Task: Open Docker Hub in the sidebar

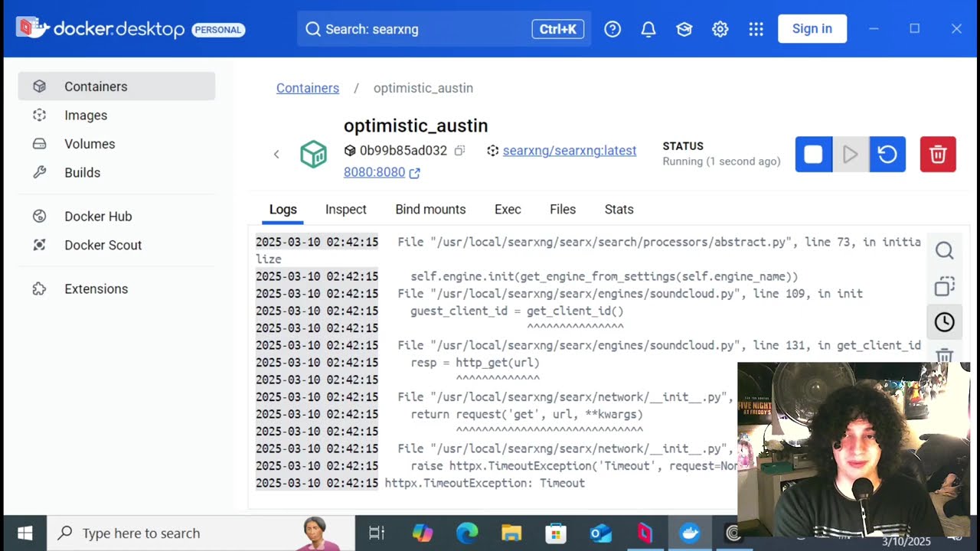Action: point(116,217)
